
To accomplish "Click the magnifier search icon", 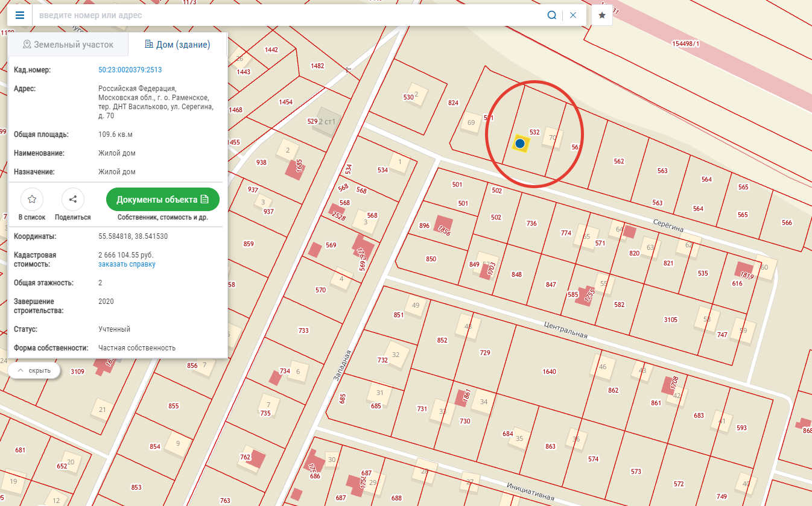I will 551,15.
